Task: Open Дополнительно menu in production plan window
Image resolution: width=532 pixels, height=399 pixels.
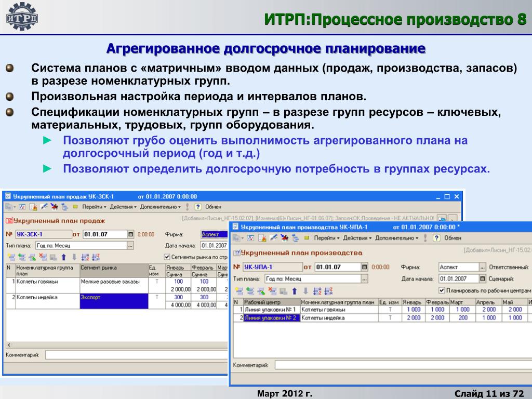Action: 396,238
